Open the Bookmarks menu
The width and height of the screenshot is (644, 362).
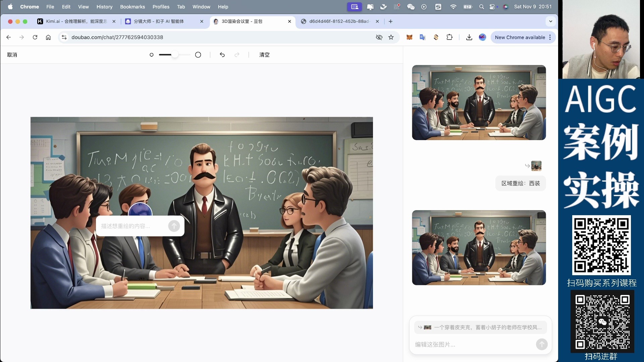click(x=132, y=7)
